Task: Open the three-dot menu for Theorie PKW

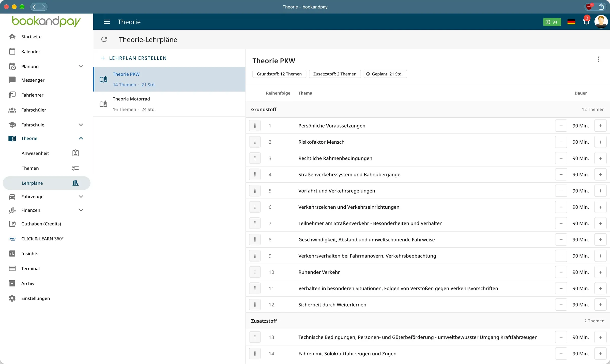Action: coord(598,59)
